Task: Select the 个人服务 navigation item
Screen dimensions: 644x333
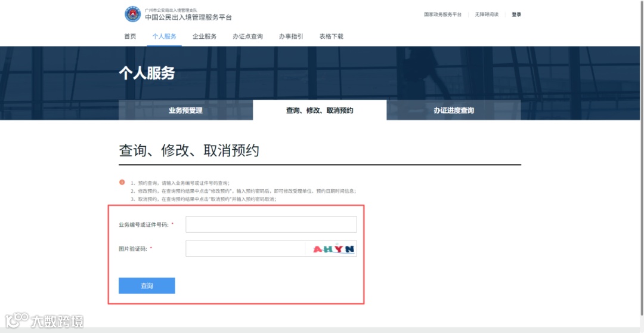Action: click(165, 36)
